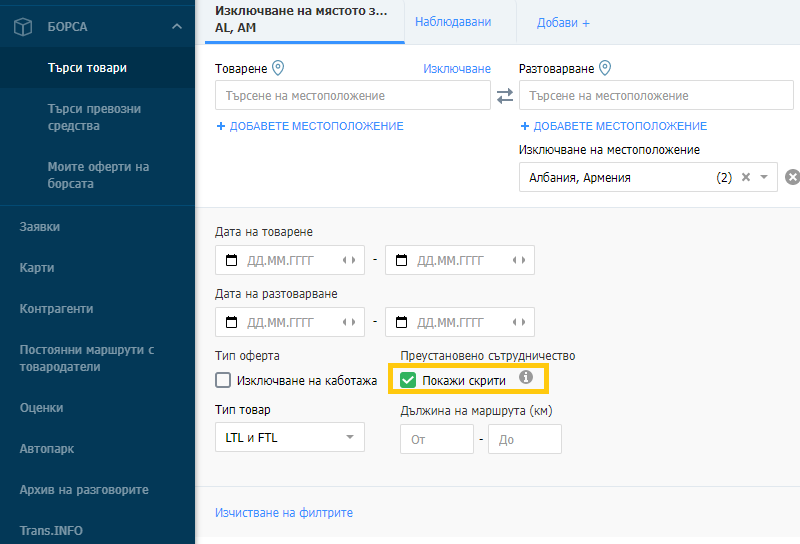Open the LTL и FTL dropdown

(290, 437)
